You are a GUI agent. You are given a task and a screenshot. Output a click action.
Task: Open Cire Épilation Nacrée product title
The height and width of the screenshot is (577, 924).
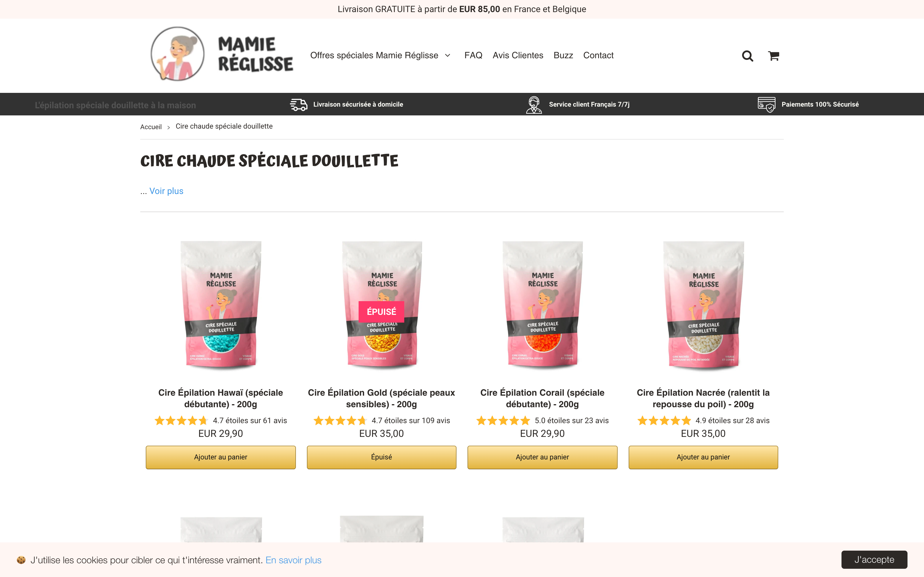pos(703,398)
